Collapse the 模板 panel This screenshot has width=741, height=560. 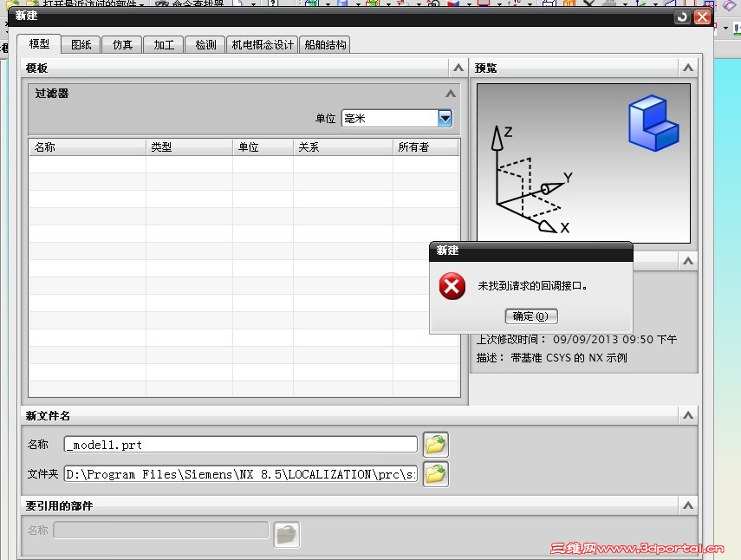point(459,68)
